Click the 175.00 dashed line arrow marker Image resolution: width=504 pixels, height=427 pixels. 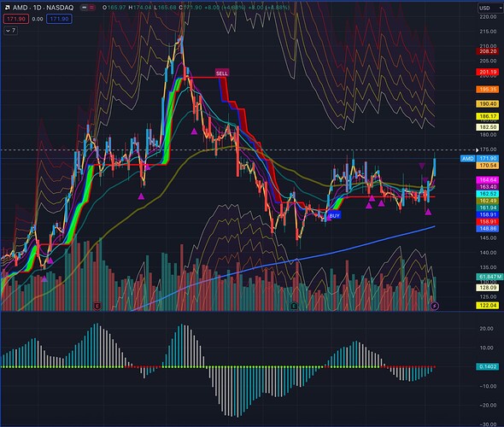pos(478,149)
